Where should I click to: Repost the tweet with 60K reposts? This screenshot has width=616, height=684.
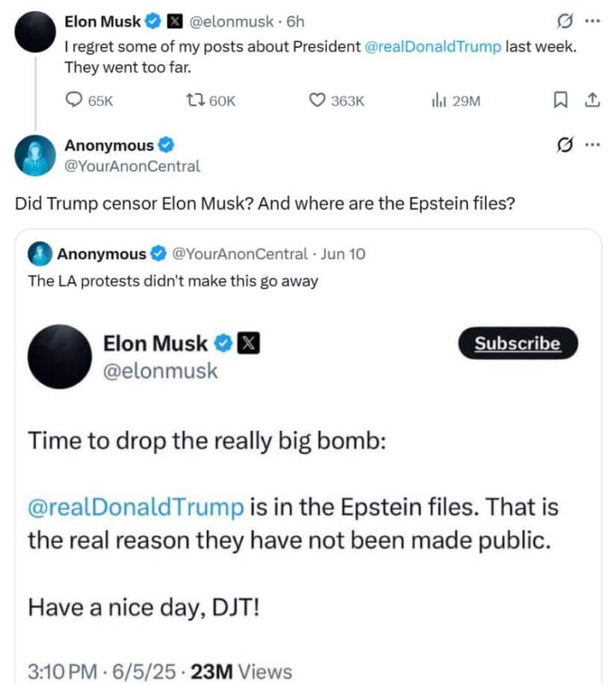click(x=194, y=101)
